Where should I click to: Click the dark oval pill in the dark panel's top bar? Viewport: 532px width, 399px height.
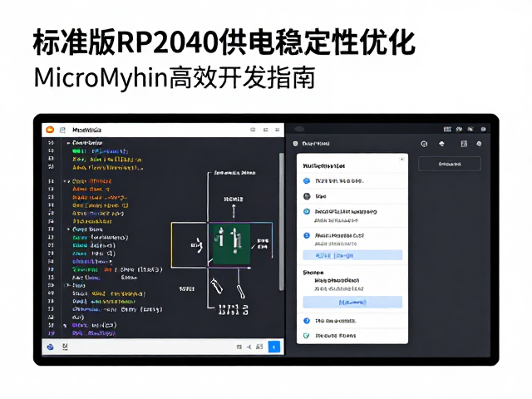299,129
